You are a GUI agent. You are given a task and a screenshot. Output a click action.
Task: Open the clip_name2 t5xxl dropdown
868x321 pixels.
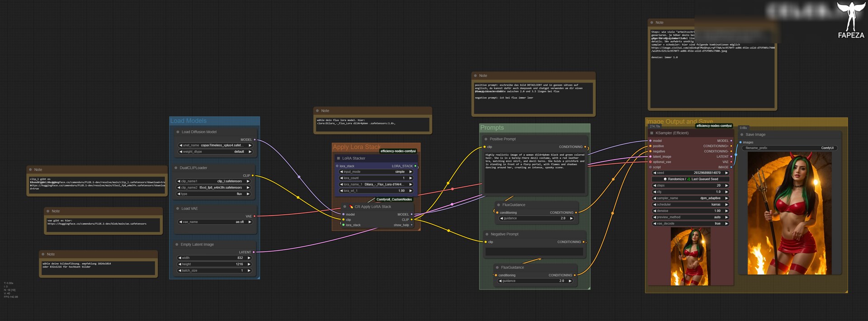213,188
